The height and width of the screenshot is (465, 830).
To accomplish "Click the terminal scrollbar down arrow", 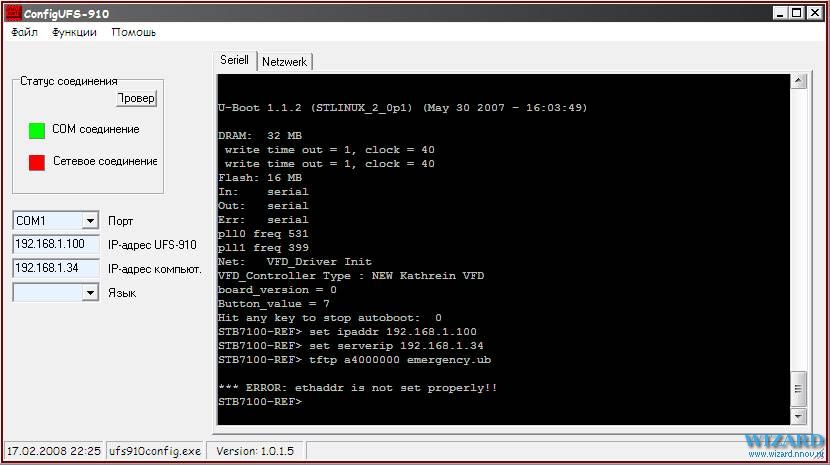I will (799, 416).
